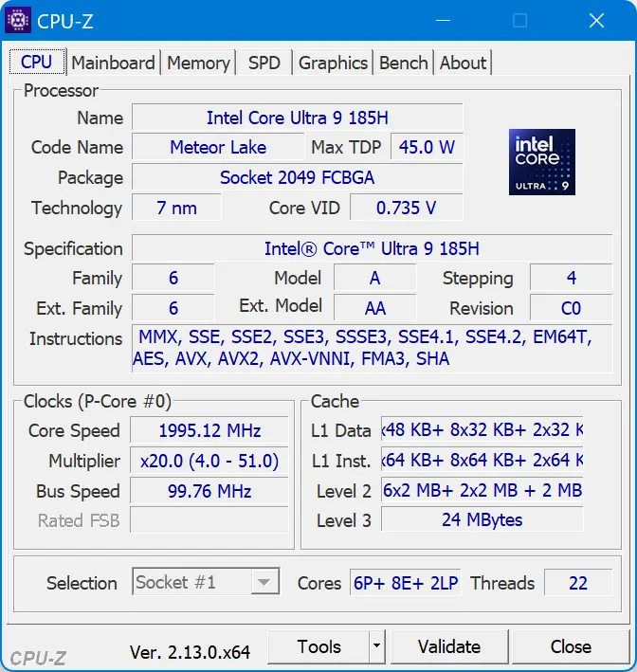637x672 pixels.
Task: Minimize the CPU-Z window
Action: click(x=443, y=20)
